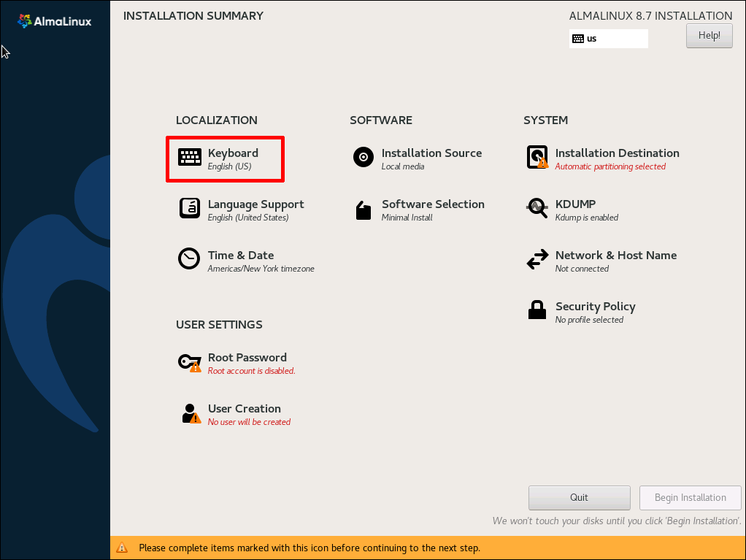Open User Creation label

coord(244,409)
